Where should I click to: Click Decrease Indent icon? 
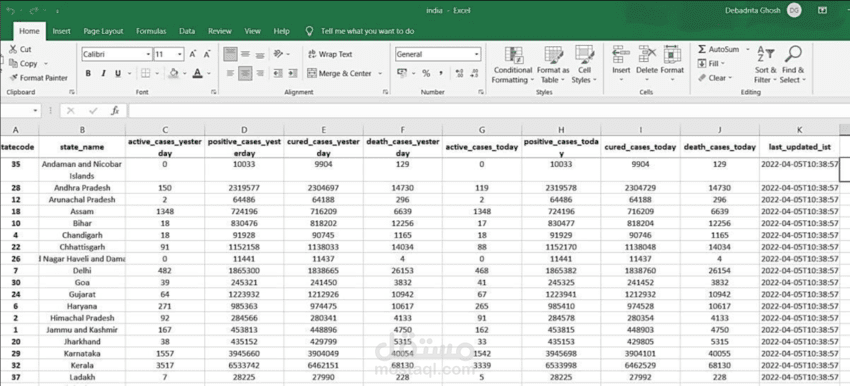click(278, 73)
